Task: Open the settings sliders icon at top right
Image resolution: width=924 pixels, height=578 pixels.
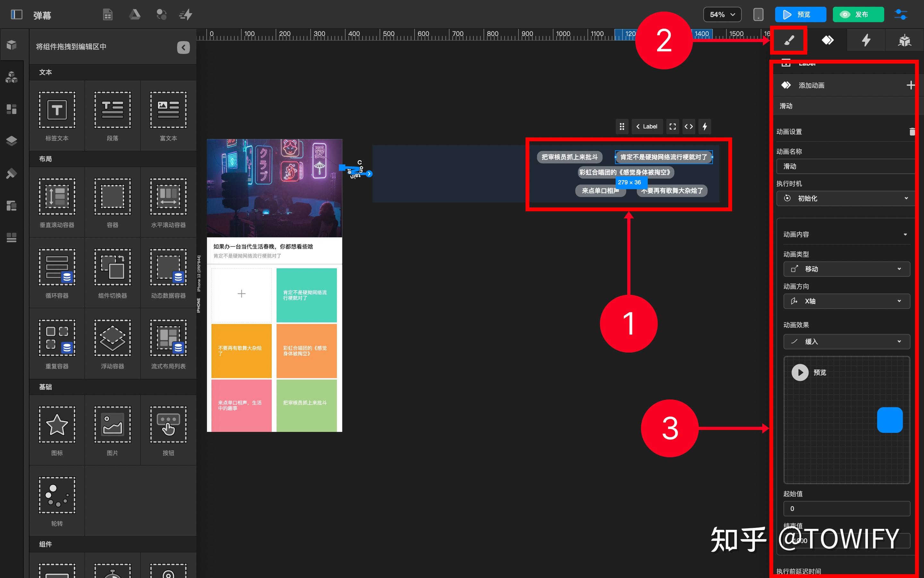Action: click(x=901, y=14)
